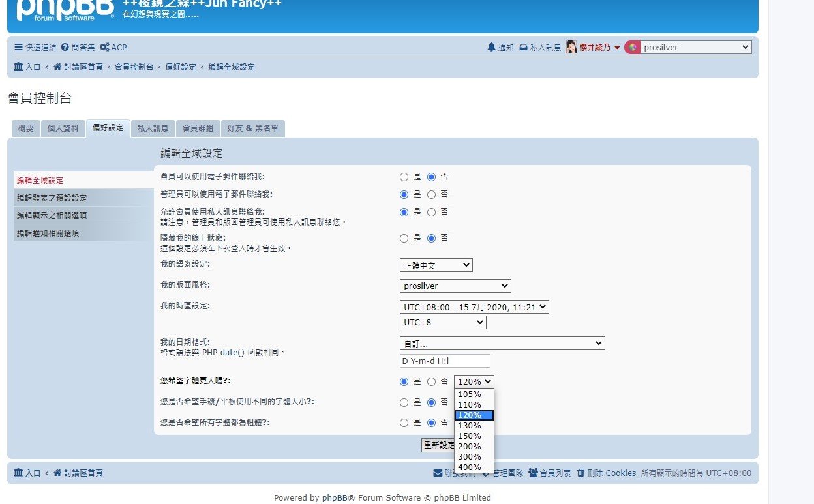Expand the UTC+8 timezone dropdown
The height and width of the screenshot is (504, 814).
(x=443, y=323)
